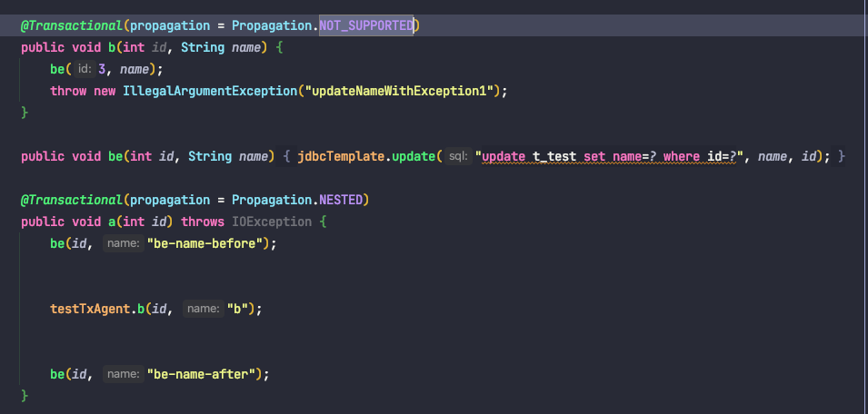Click the String type in method be's signature

[x=210, y=156]
